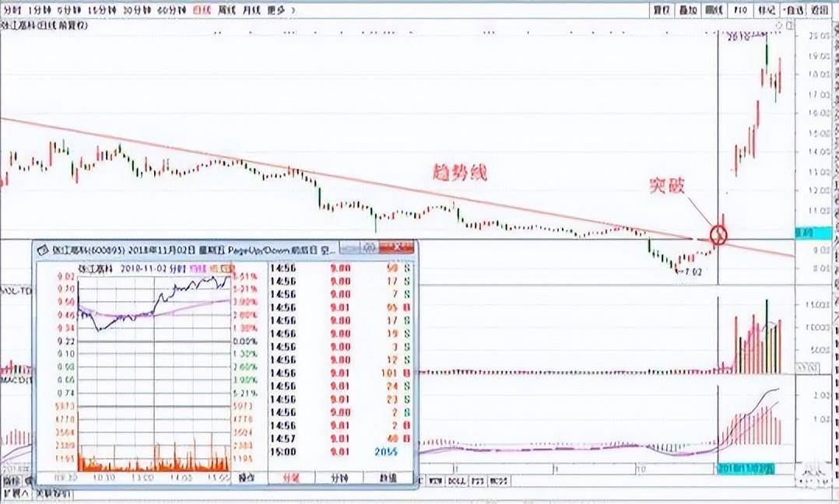Click the 14:57 trade row
The width and height of the screenshot is (839, 504).
point(340,439)
